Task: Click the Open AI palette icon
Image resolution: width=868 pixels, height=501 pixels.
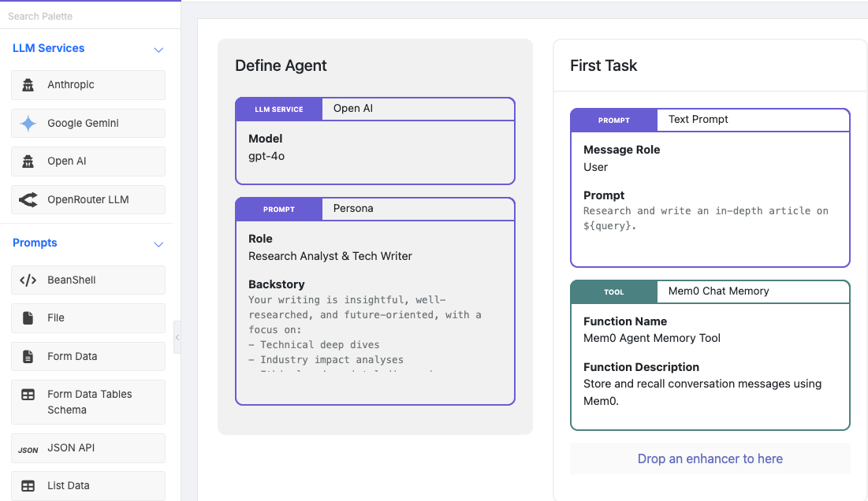Action: (x=28, y=161)
